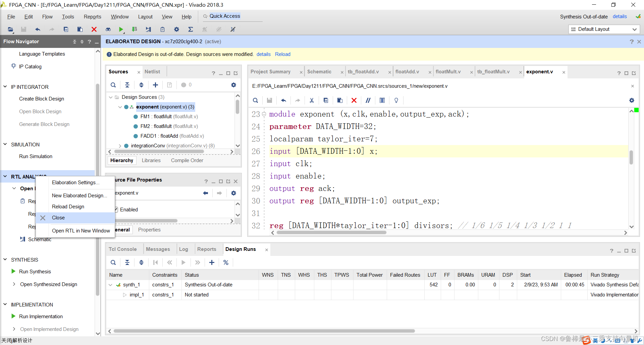Open the binoculars find icon in main toolbar
Screen dimensions: 644x345
coord(108,29)
